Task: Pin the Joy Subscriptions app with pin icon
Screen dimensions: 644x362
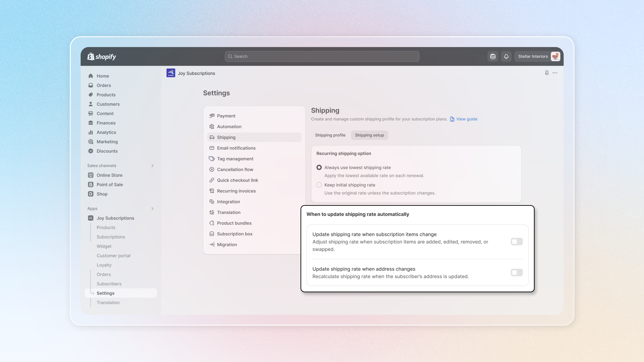Action: (547, 73)
